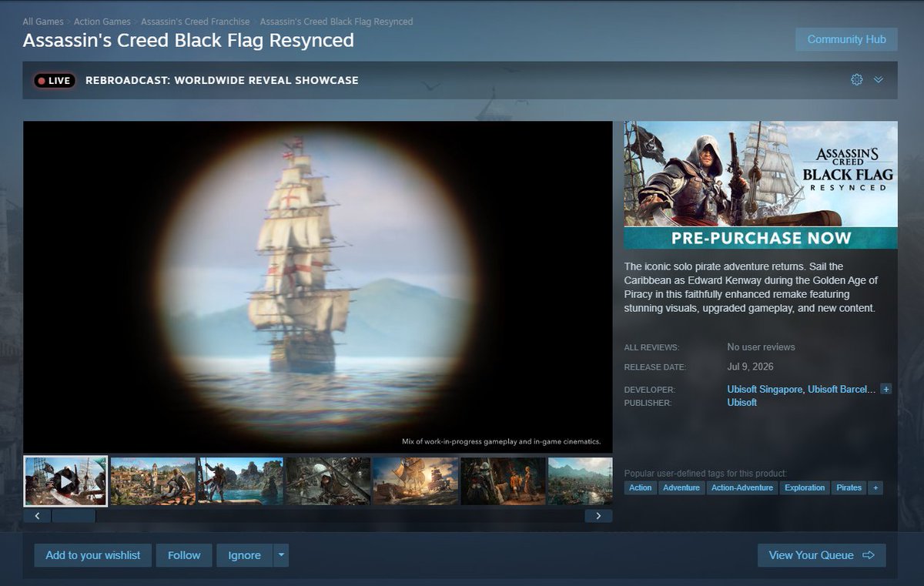Select the tropical cove screenshot thumbnail
The width and height of the screenshot is (924, 586).
coord(241,481)
